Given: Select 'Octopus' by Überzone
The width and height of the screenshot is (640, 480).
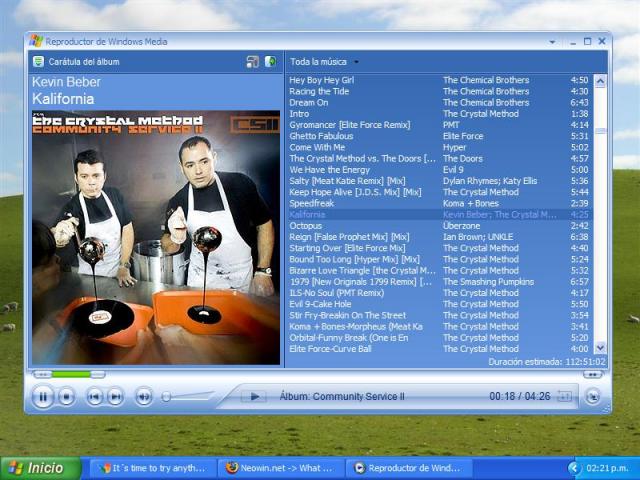Looking at the screenshot, I should click(440, 226).
